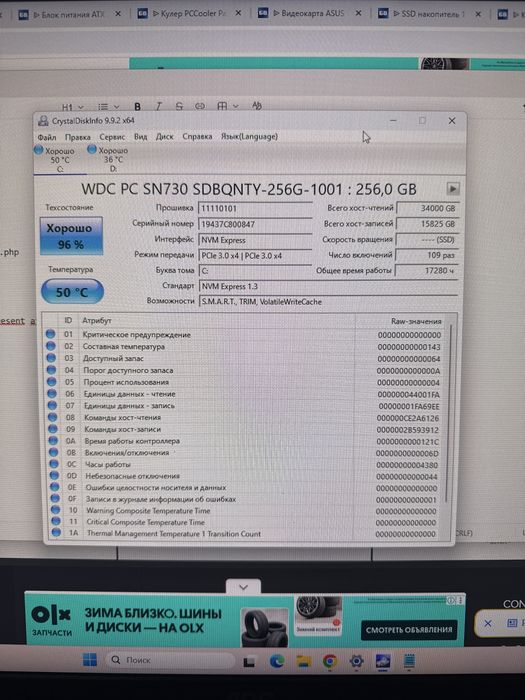Click the СМОТРЕТЬ ОБЪЯВЛЕНИЯ ad button

[x=408, y=630]
